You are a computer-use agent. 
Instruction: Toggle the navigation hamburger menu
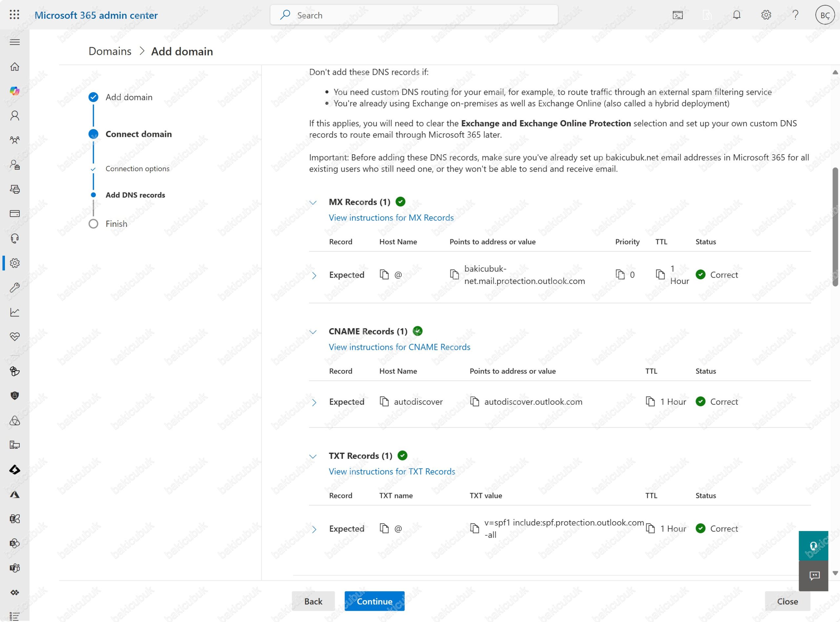click(15, 42)
